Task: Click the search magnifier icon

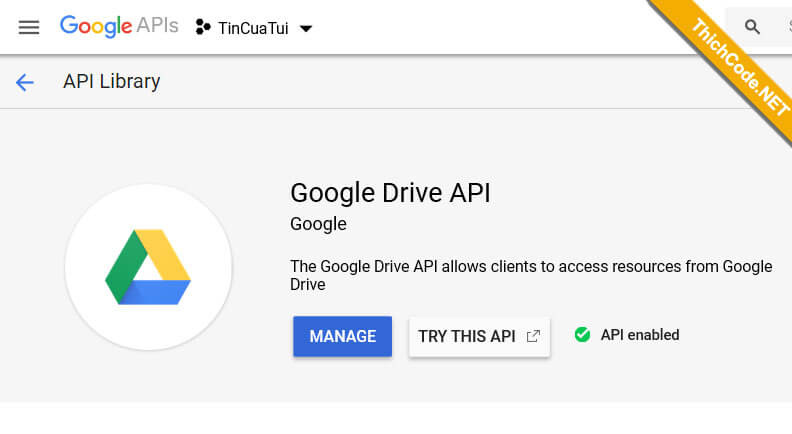Action: [752, 27]
